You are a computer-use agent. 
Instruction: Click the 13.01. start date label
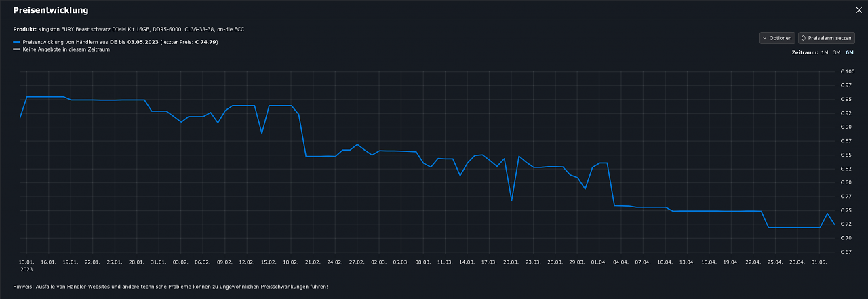coord(26,262)
